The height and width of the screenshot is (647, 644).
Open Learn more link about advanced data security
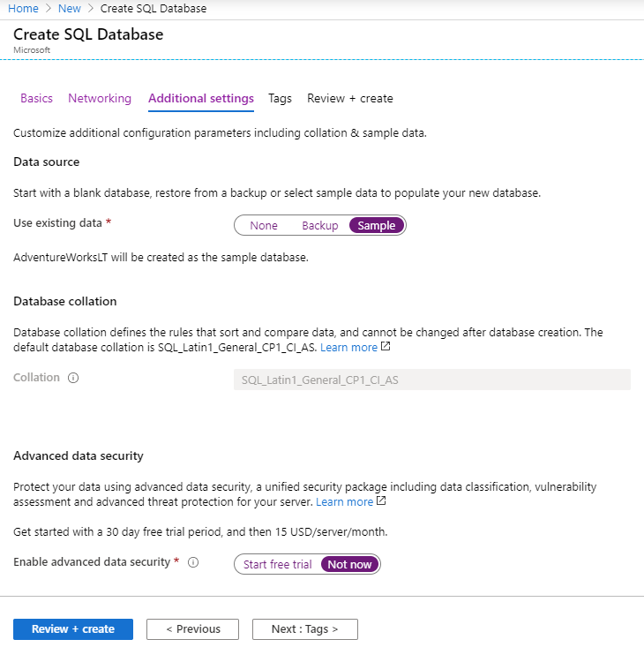click(x=344, y=501)
